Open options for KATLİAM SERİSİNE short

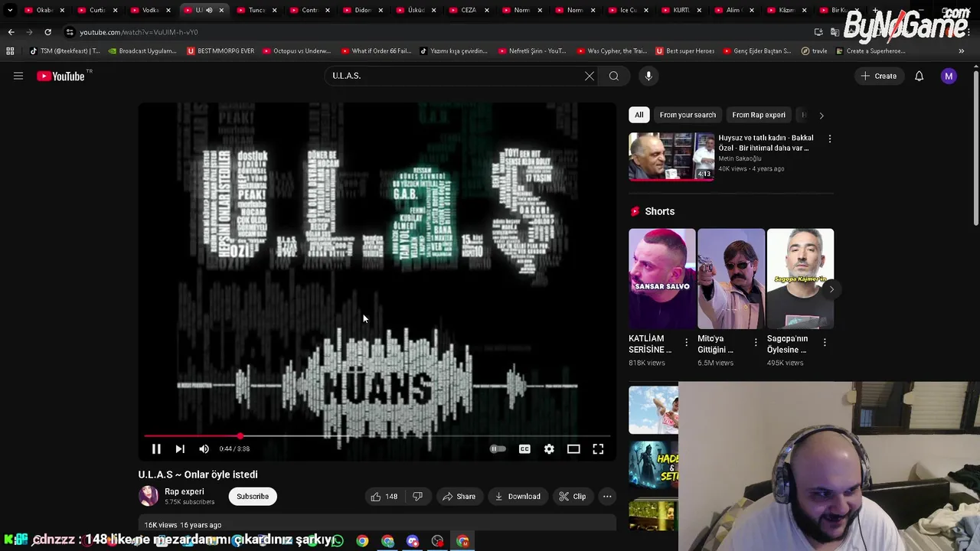pos(686,342)
